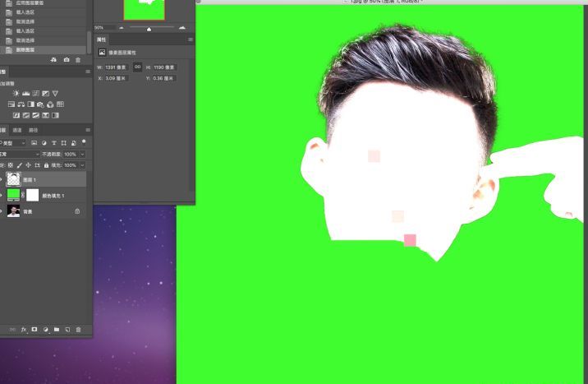Lock transparent pixels of the layer
The height and width of the screenshot is (384, 588).
coord(11,165)
